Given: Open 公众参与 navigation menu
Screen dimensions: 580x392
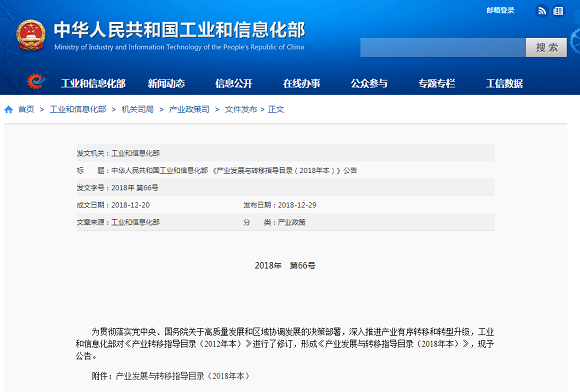Looking at the screenshot, I should [369, 84].
